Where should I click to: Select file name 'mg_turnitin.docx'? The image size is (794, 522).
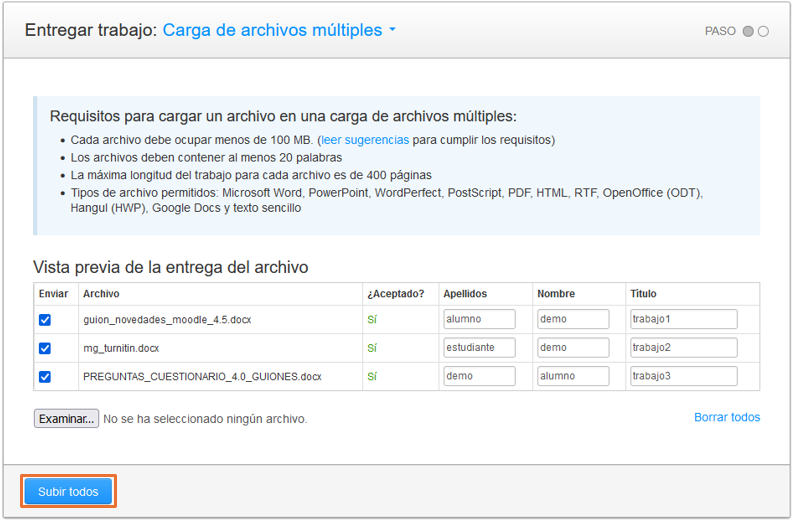click(x=121, y=348)
